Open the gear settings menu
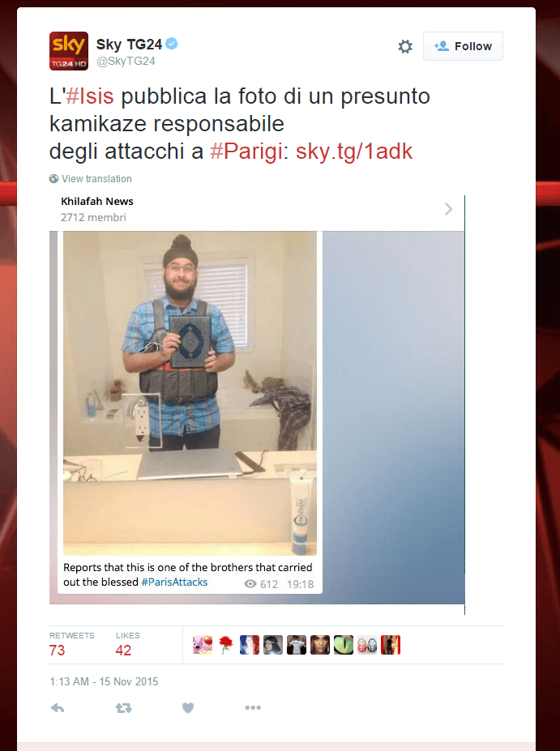 click(x=405, y=46)
